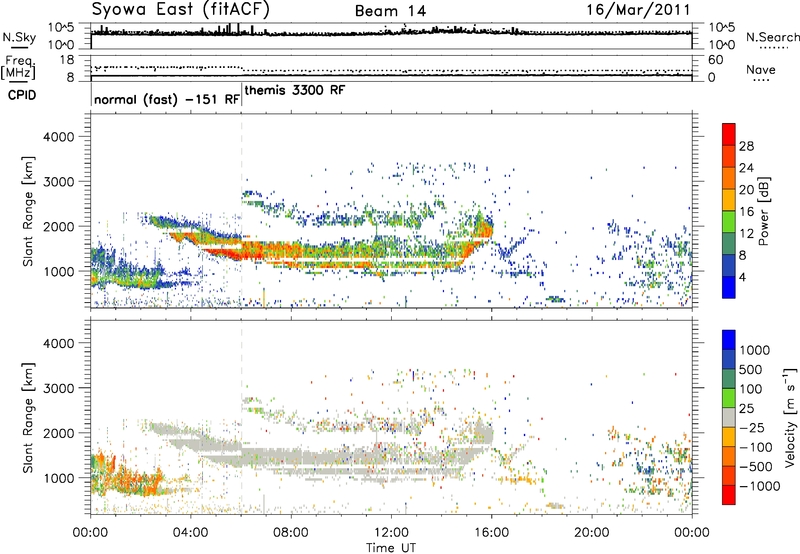Click 'Slant Range [km]' label of power panel

click(28, 211)
